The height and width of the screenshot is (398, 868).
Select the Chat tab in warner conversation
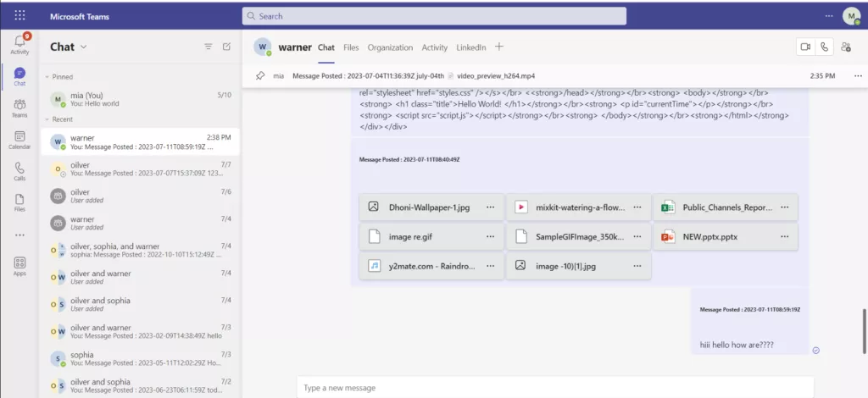tap(326, 47)
